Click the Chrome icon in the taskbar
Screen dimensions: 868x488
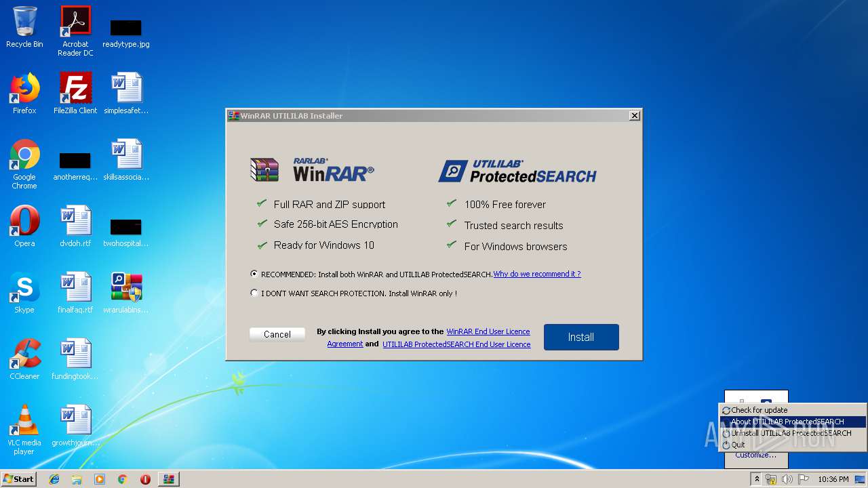(122, 479)
